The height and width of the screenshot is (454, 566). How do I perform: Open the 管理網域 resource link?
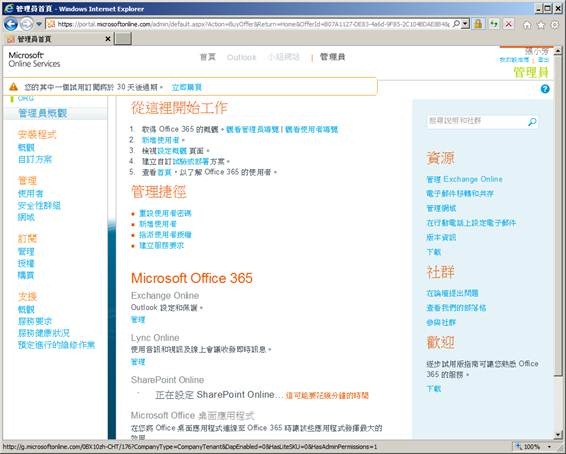pyautogui.click(x=441, y=208)
